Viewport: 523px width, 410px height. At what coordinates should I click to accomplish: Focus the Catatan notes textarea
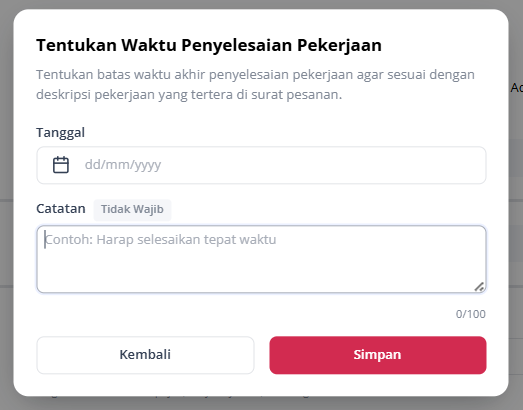[261, 259]
